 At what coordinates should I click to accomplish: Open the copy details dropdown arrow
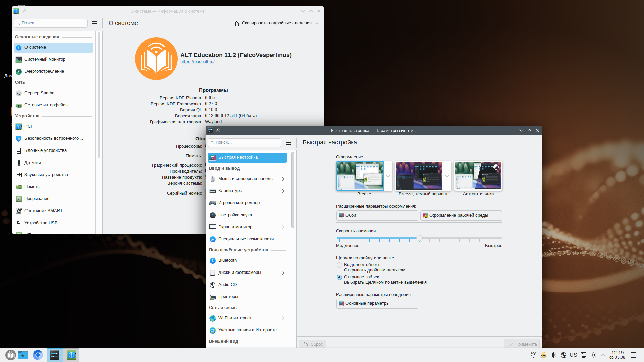pyautogui.click(x=317, y=23)
